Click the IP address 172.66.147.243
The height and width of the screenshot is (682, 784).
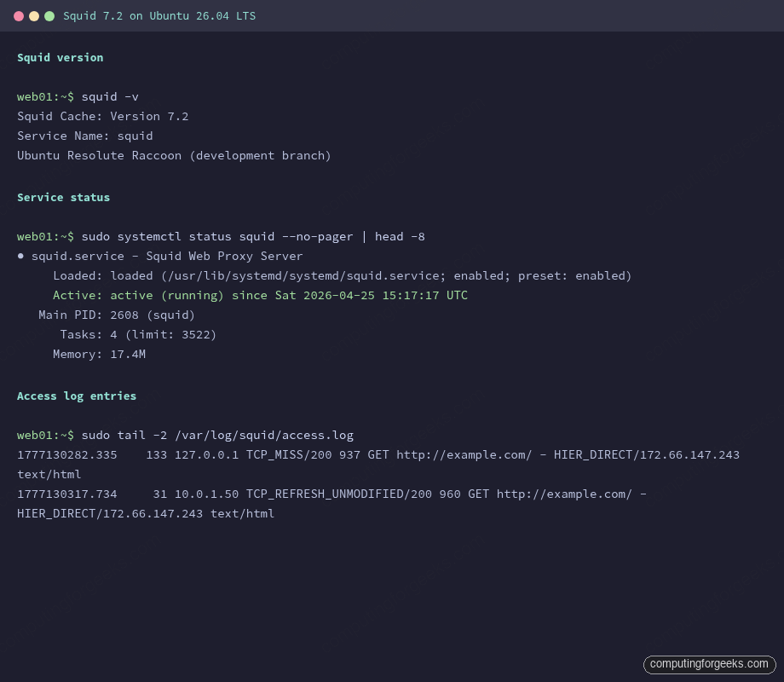point(690,454)
